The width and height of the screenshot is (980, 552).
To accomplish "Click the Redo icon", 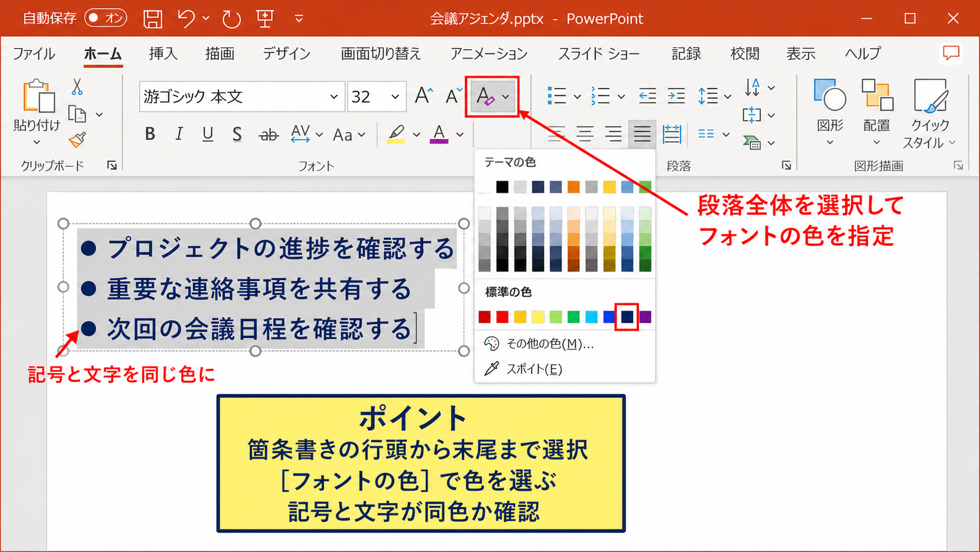I will pos(232,19).
